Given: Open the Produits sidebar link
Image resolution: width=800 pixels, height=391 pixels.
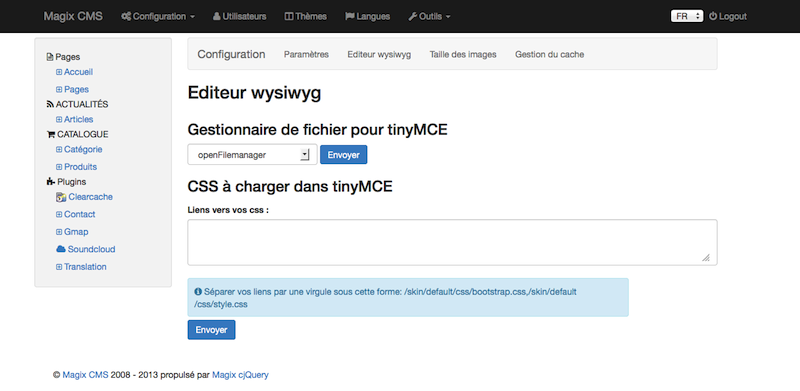Looking at the screenshot, I should click(x=81, y=167).
